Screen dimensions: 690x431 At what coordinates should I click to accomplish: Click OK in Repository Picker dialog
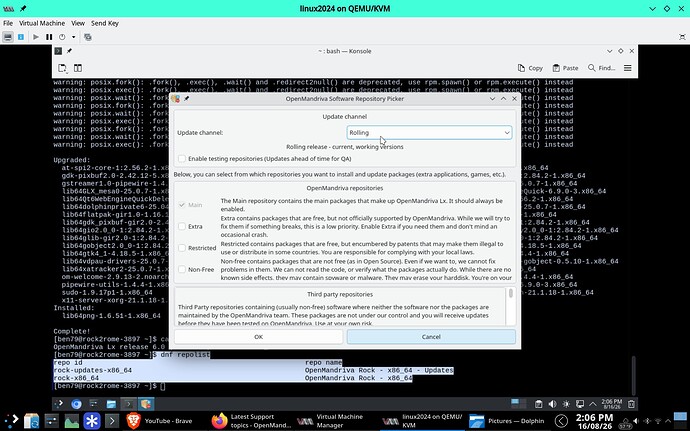pos(258,337)
